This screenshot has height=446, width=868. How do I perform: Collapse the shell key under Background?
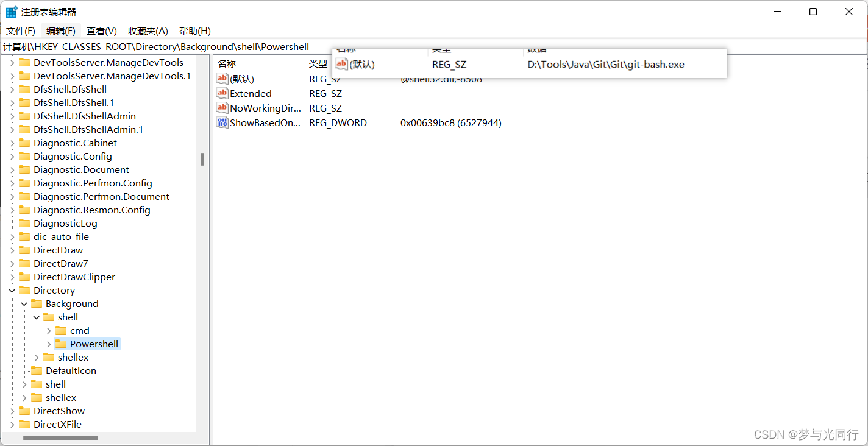pyautogui.click(x=37, y=317)
